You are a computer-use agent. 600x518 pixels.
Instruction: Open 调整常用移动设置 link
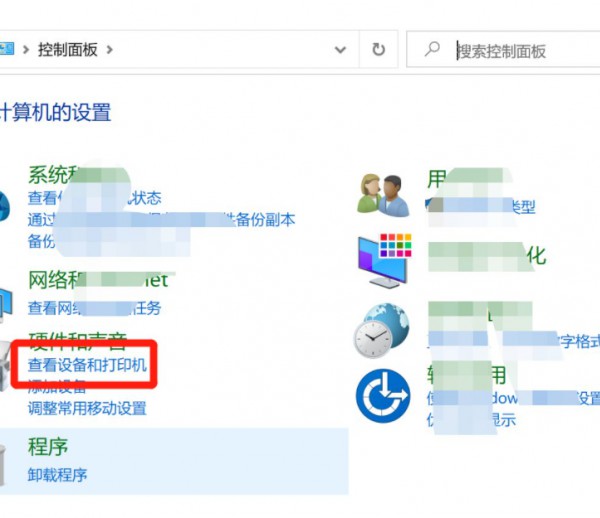tap(87, 408)
